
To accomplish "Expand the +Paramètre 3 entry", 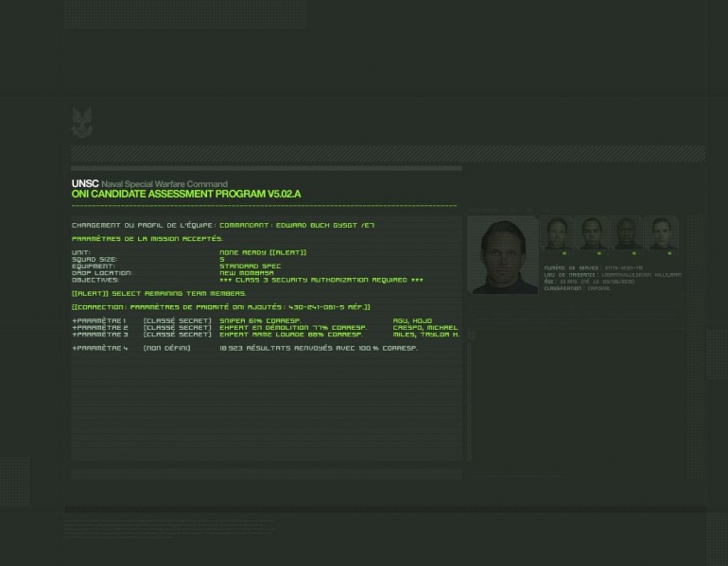I will pos(99,334).
